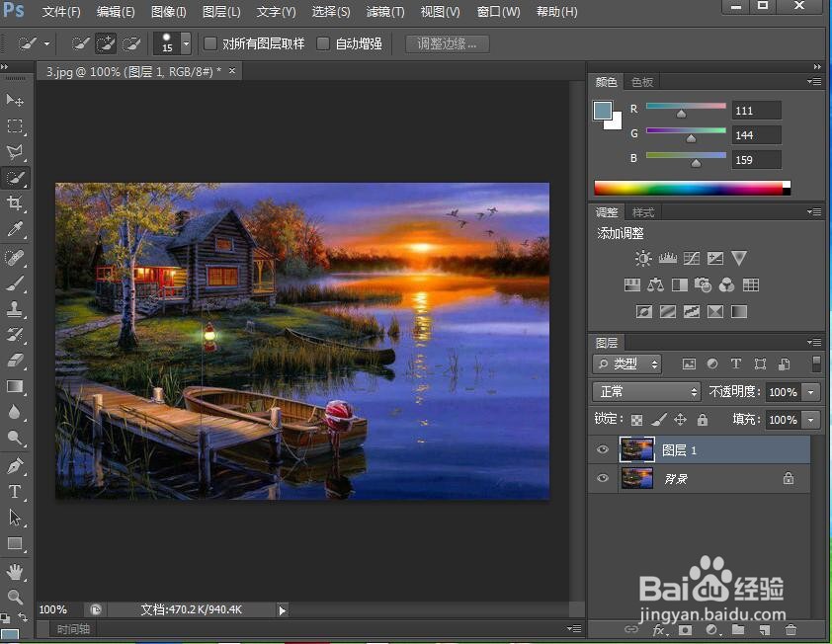Click 调整边缘 button
The height and width of the screenshot is (644, 832).
447,43
